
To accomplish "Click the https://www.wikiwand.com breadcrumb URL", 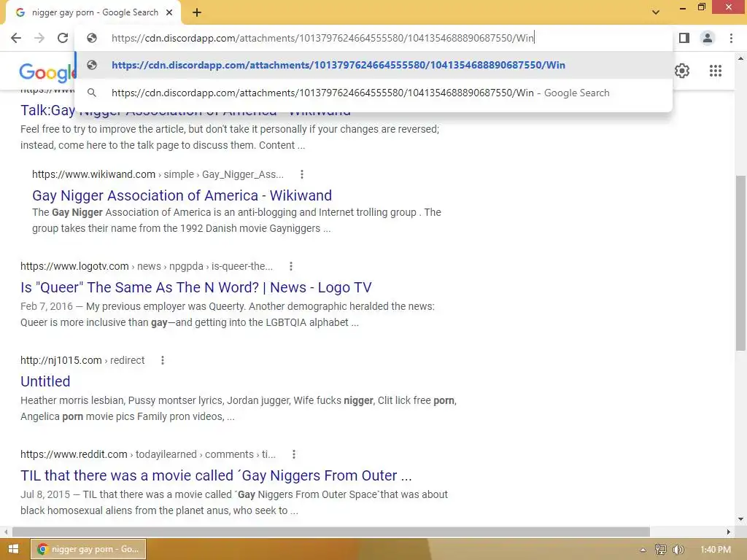I will 94,174.
